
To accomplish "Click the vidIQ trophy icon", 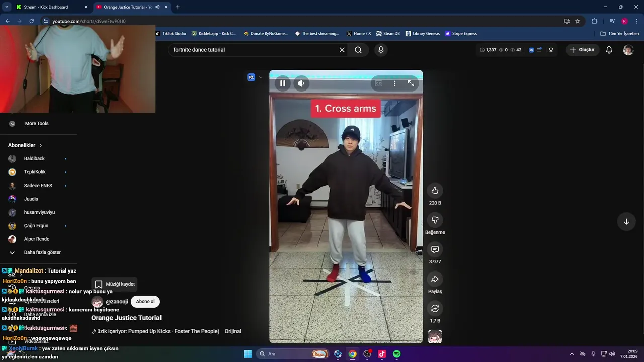I will click(x=551, y=50).
